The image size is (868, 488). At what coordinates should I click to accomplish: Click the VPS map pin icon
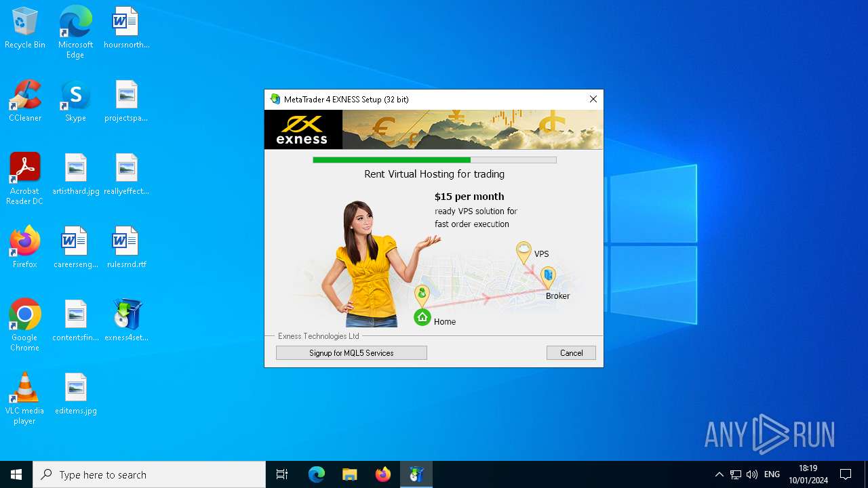coord(524,253)
